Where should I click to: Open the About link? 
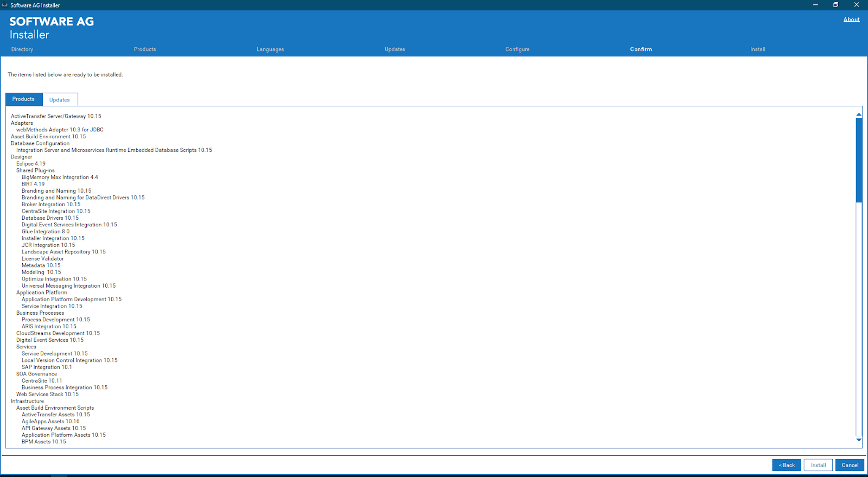(x=851, y=20)
